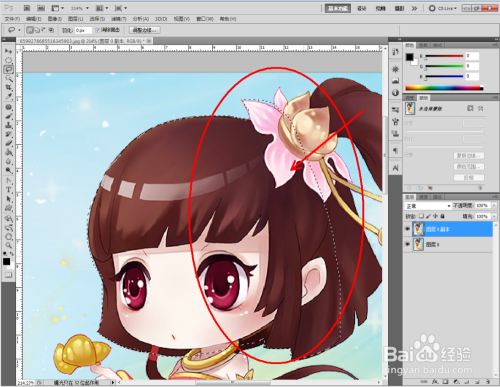This screenshot has height=387, width=500.
Task: Select the Move tool
Action: (x=8, y=51)
